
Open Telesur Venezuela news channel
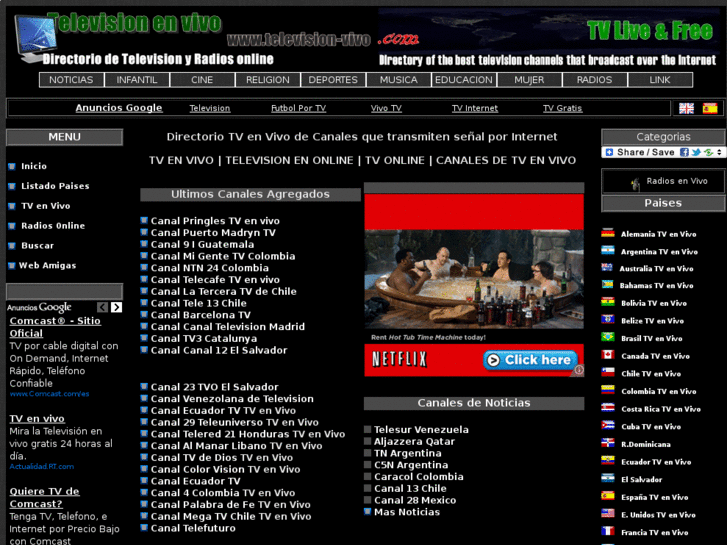pos(421,430)
